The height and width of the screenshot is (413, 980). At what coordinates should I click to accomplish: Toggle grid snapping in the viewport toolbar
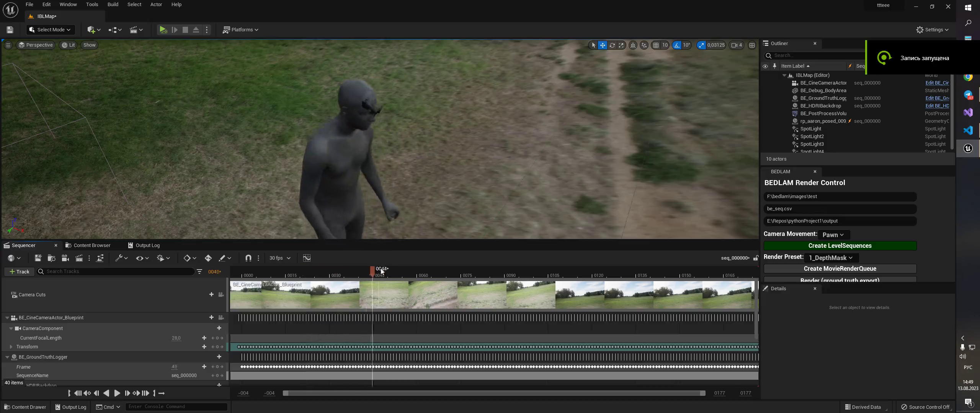click(656, 45)
